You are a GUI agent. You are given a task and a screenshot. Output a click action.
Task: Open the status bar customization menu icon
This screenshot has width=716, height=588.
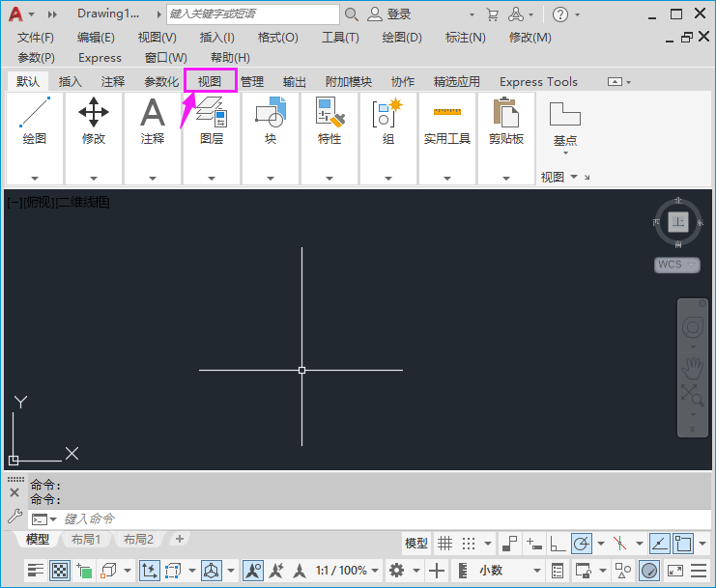pyautogui.click(x=699, y=571)
